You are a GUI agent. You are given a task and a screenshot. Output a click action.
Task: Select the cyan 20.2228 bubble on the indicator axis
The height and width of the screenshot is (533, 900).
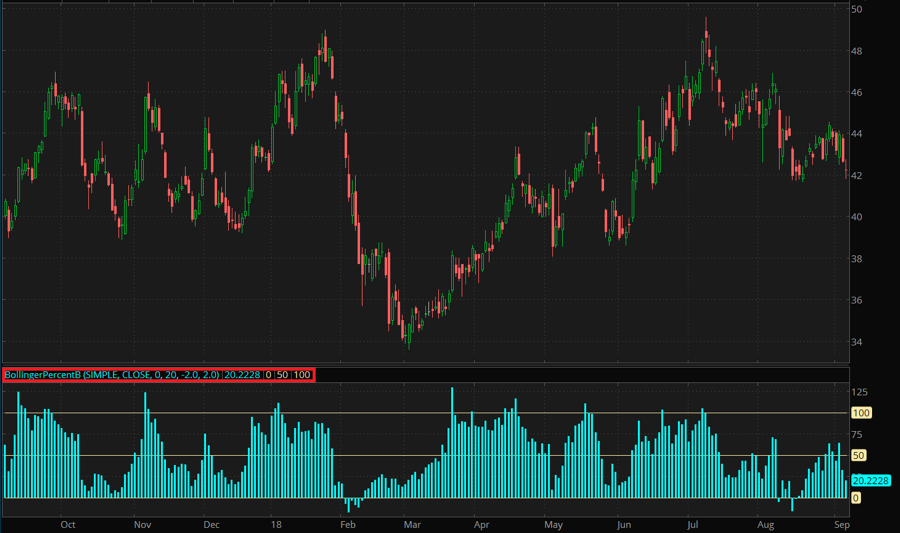pos(871,481)
